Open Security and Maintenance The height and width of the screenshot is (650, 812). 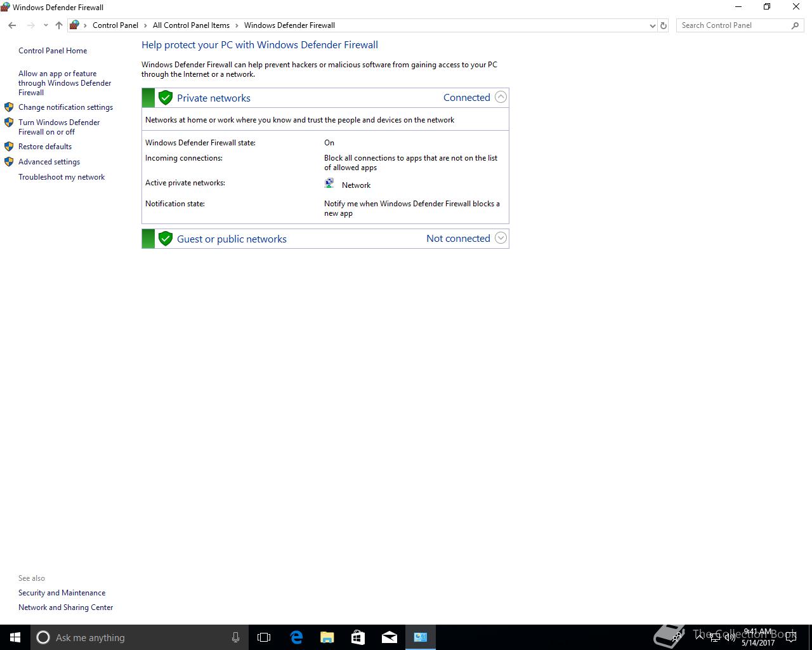point(62,593)
